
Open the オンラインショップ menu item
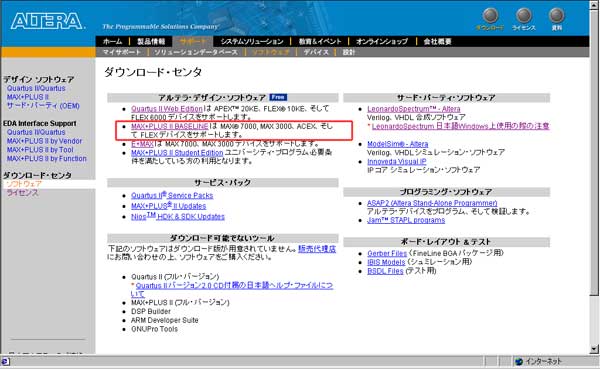pos(382,41)
